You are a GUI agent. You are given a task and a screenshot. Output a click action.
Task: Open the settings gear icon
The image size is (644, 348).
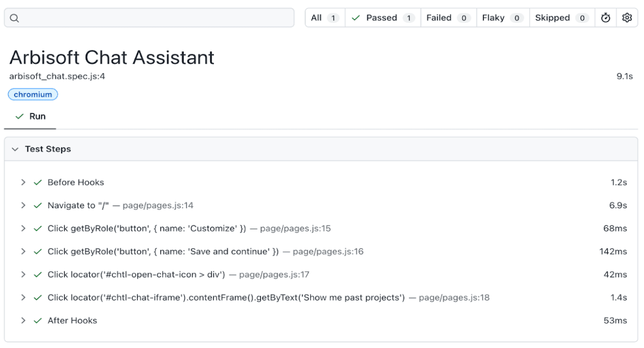627,17
